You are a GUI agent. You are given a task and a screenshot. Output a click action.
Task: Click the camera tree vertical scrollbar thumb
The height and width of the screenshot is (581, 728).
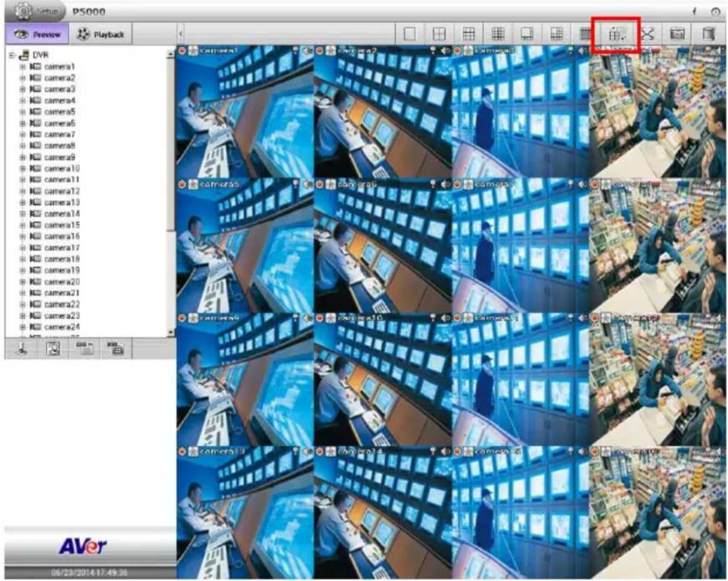[171, 144]
